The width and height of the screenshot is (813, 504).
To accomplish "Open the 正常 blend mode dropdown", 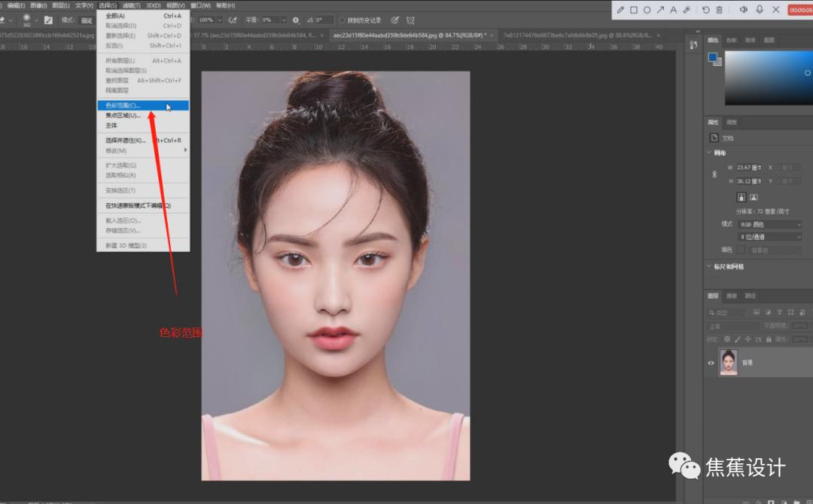I will click(x=730, y=325).
